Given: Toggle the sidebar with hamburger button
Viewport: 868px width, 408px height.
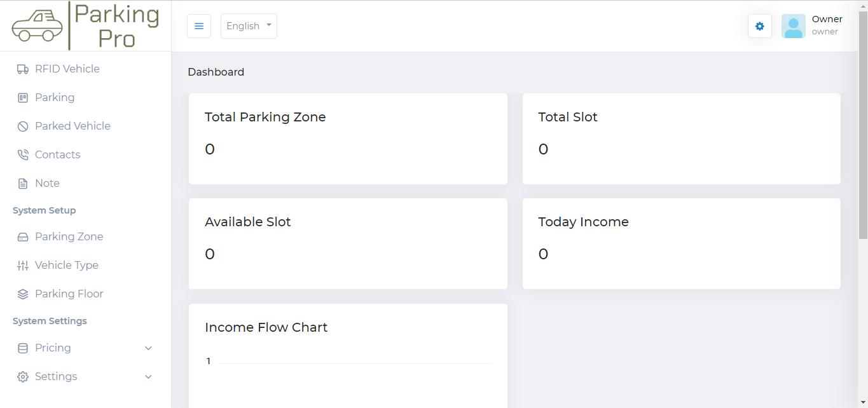Looking at the screenshot, I should click(199, 26).
